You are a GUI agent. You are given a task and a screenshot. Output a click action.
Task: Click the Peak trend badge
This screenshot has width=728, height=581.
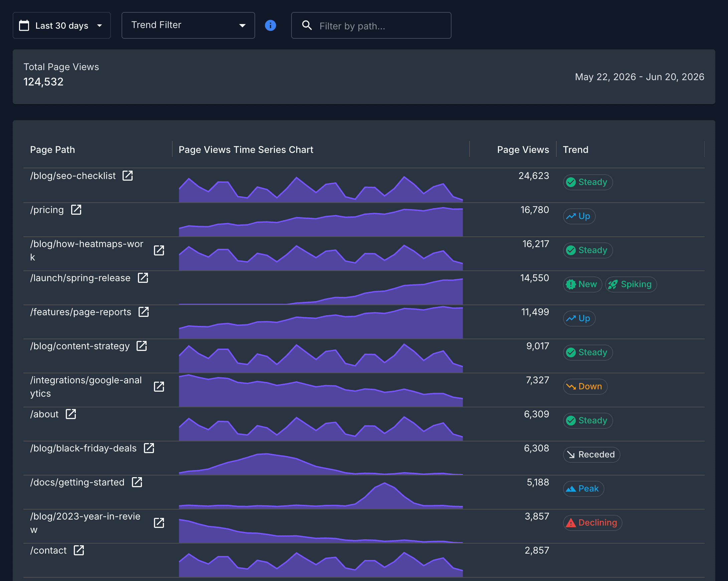[x=583, y=489]
